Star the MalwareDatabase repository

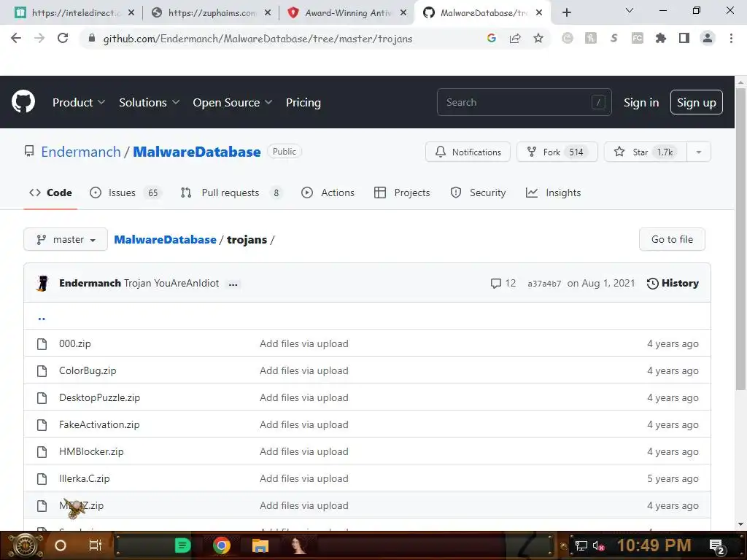(646, 152)
